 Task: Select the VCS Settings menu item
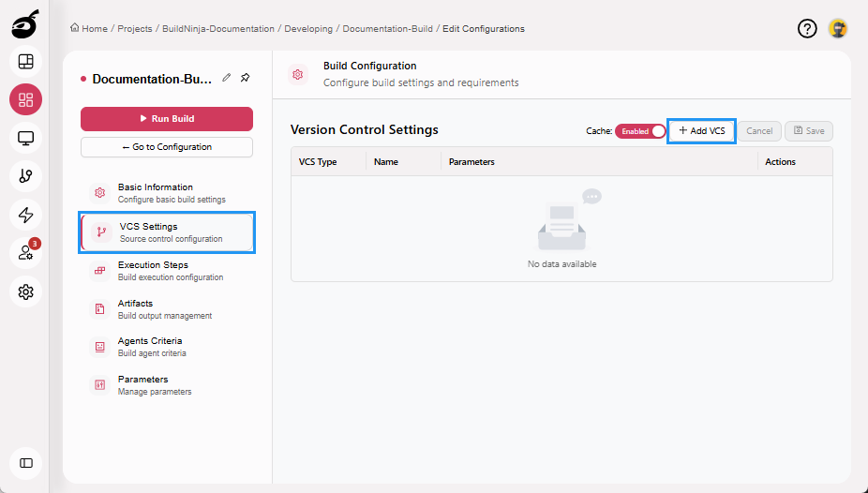167,232
